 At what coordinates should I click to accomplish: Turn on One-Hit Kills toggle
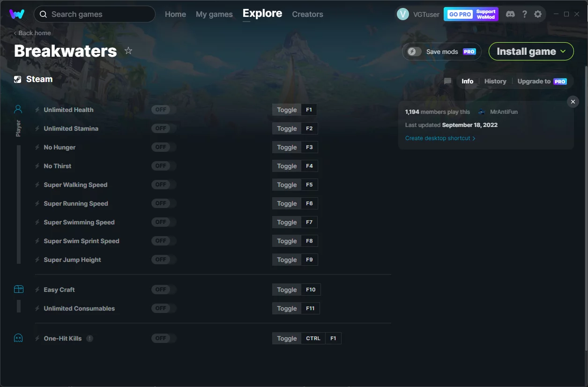pos(164,338)
